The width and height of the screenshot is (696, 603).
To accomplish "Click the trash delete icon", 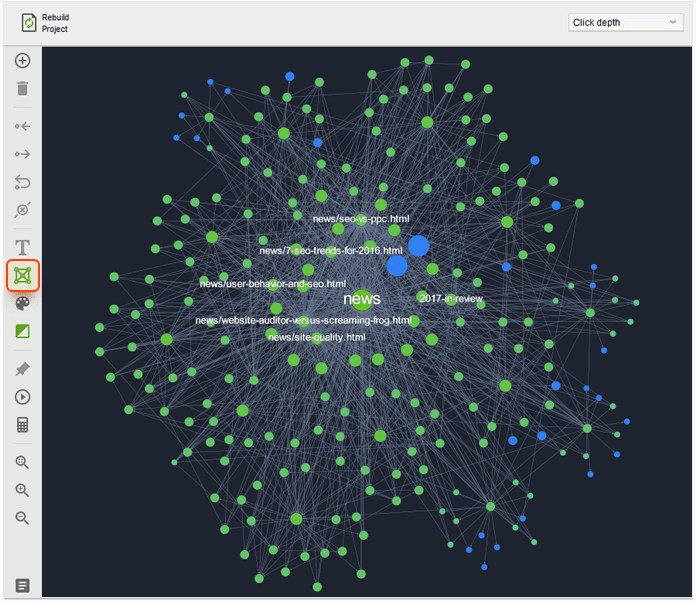I will tap(22, 89).
